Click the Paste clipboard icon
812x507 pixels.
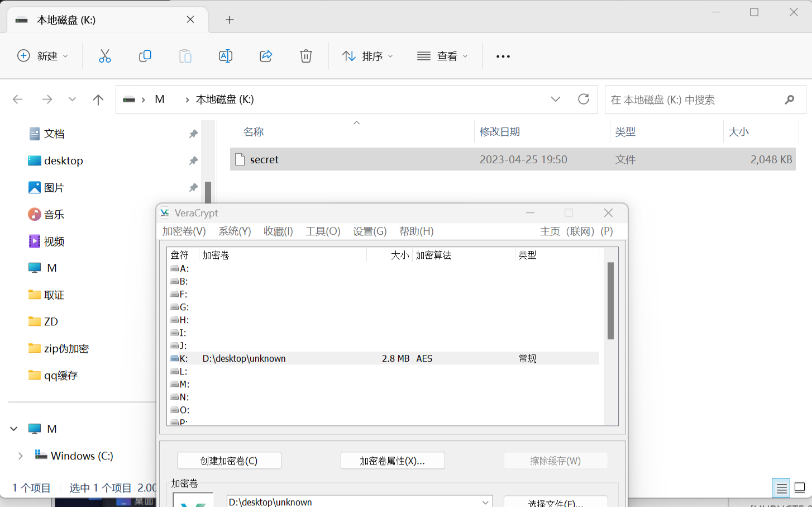point(185,56)
